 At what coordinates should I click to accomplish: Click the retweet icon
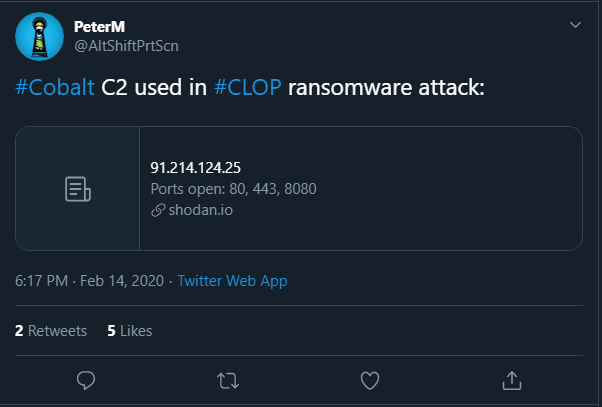[228, 380]
